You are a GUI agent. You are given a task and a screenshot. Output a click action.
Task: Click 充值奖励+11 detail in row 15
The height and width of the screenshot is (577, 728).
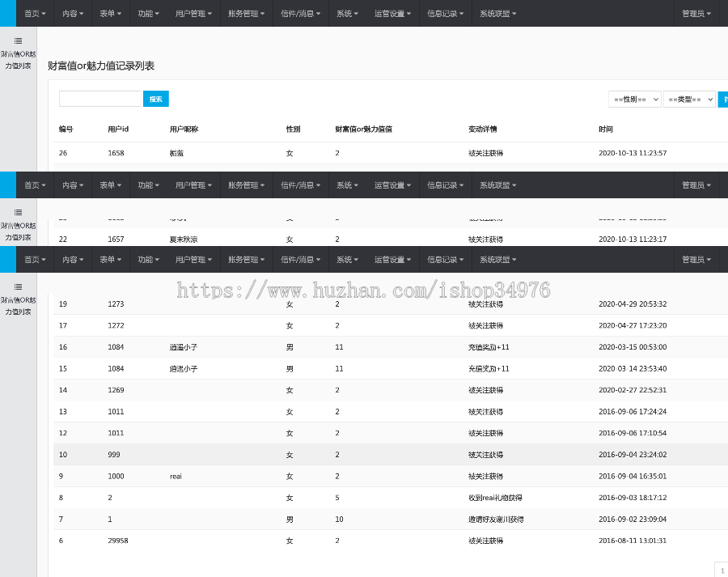pos(489,369)
